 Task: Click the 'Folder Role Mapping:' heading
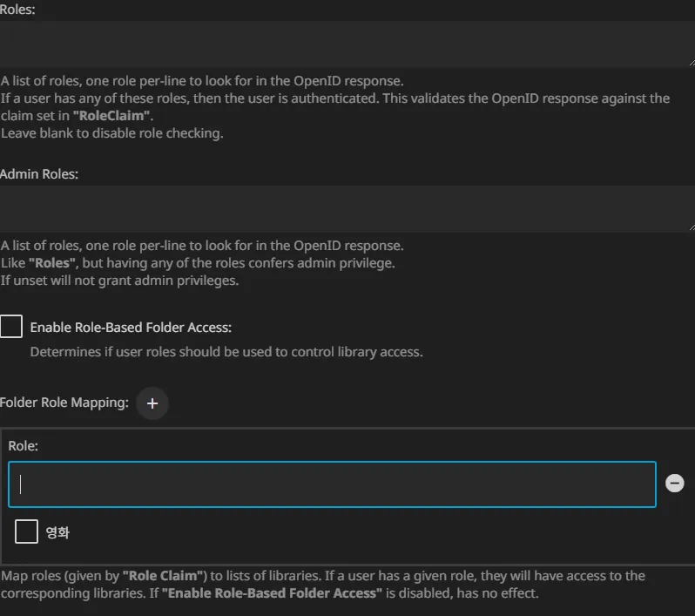(64, 403)
